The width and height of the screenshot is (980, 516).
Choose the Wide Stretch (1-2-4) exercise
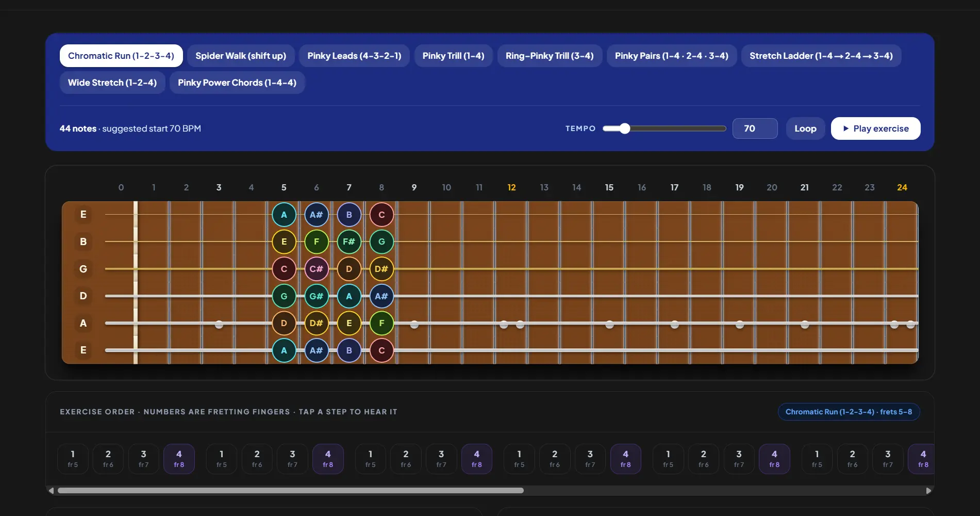(x=112, y=83)
